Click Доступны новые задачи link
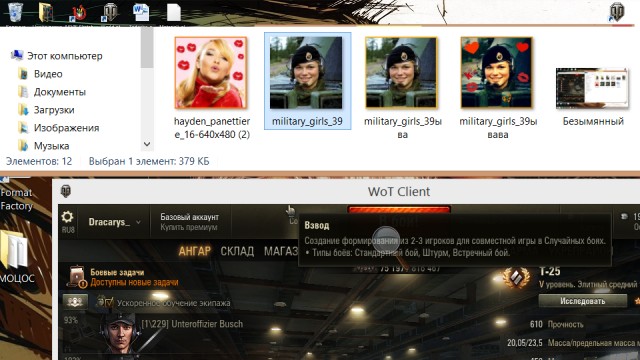The width and height of the screenshot is (640, 360). (134, 282)
